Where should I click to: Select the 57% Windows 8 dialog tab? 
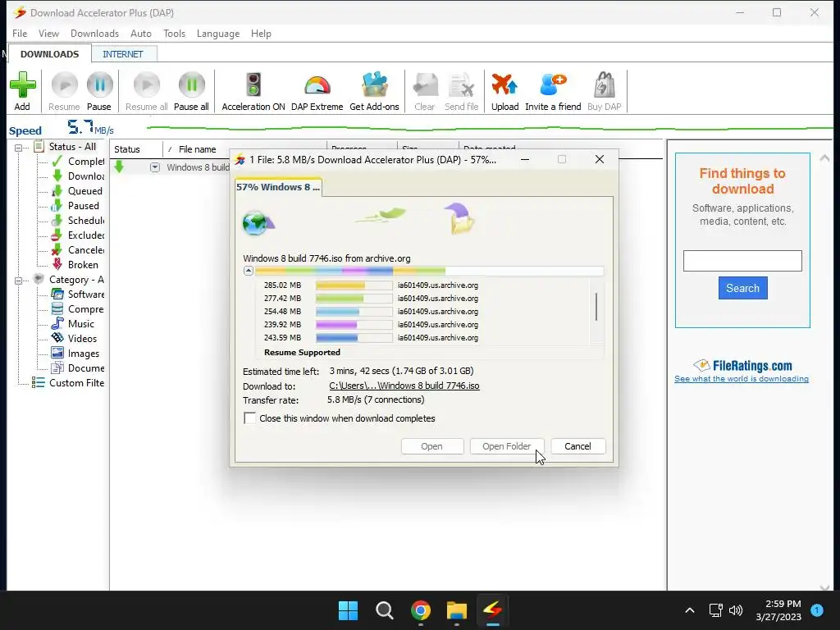[x=278, y=187]
